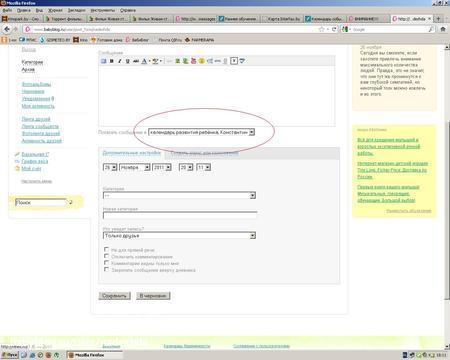Reload the page with the refresh icon

(x=334, y=29)
